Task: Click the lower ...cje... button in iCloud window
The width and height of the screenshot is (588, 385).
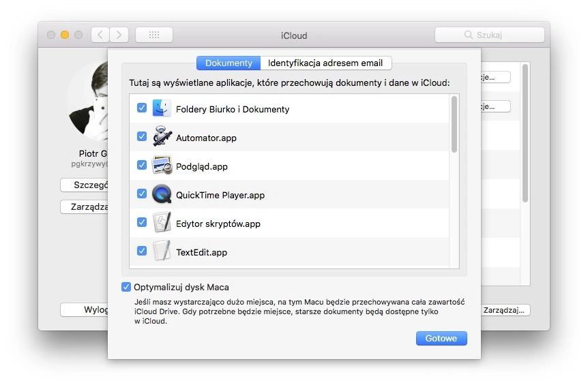Action: 495,106
